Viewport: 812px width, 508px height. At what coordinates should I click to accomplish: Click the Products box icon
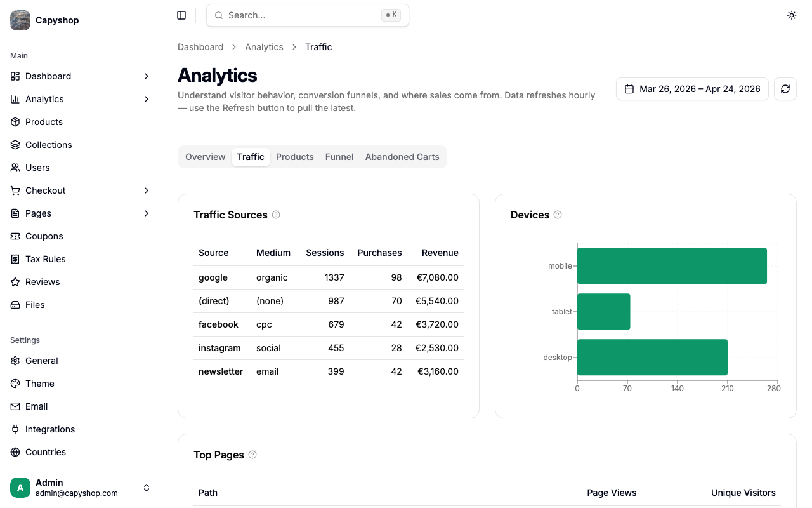pyautogui.click(x=15, y=122)
